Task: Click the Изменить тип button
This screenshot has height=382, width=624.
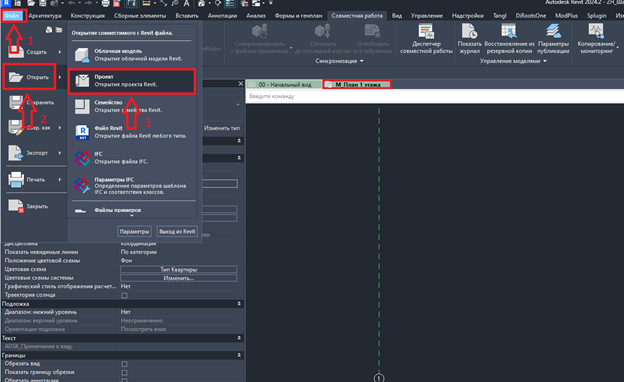Action: (x=222, y=128)
